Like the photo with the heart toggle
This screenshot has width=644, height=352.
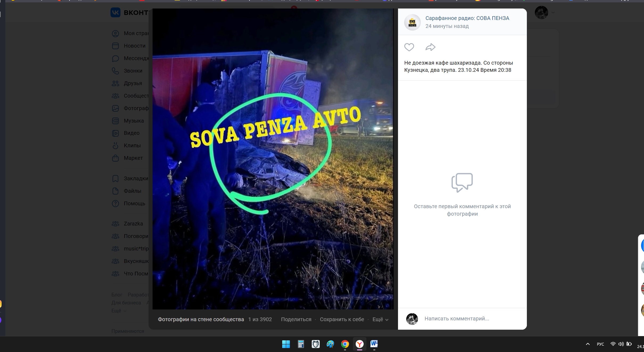409,47
